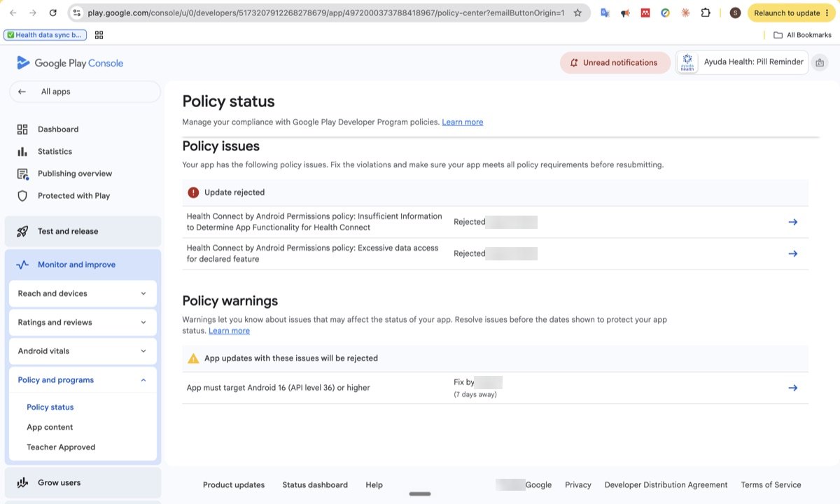The width and height of the screenshot is (840, 504).
Task: Open the Ayuda Health: Pill Reminder app selector
Action: pos(742,62)
